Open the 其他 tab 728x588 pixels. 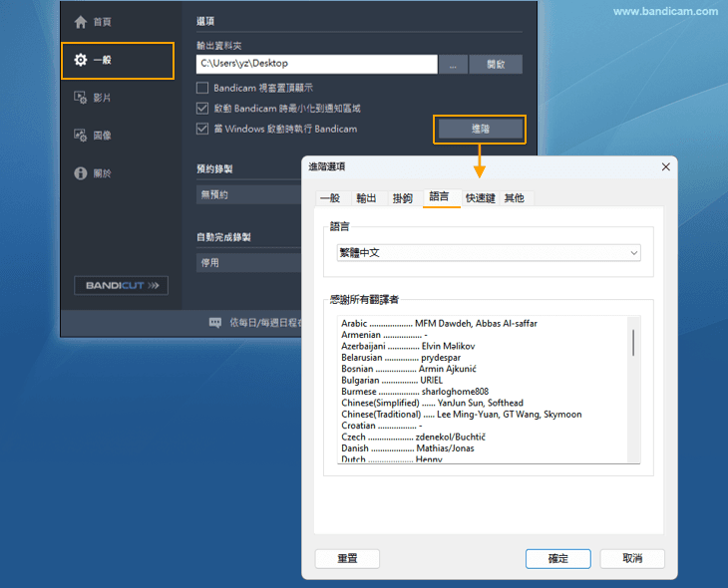(x=515, y=198)
